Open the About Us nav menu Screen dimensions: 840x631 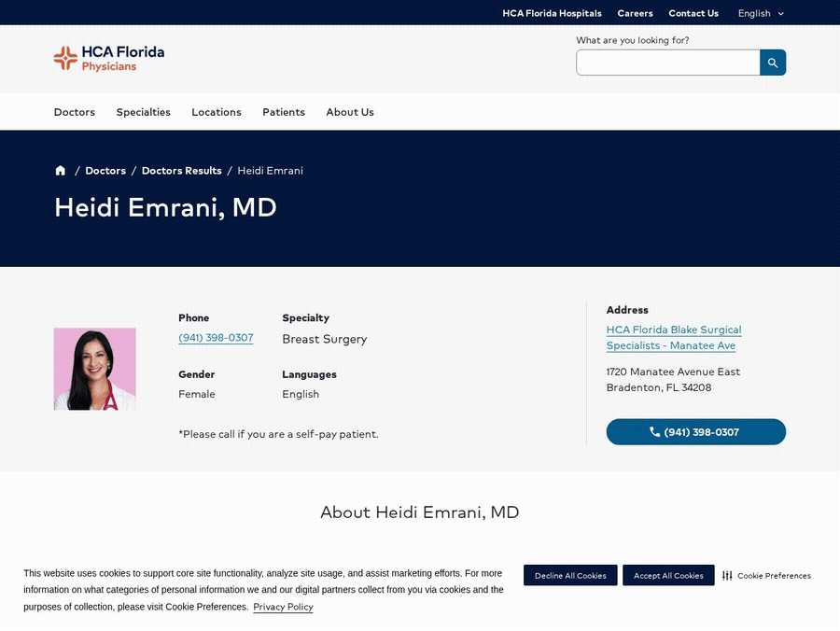point(350,112)
